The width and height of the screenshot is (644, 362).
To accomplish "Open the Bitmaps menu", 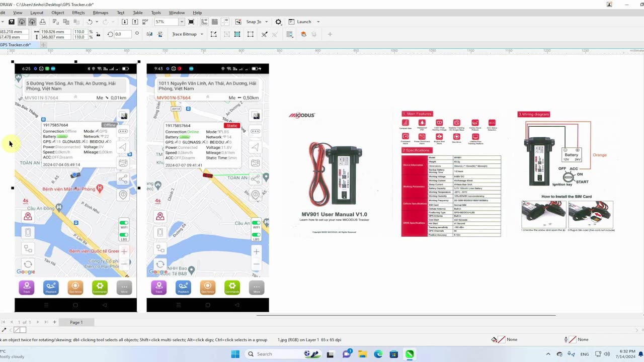I will [101, 13].
